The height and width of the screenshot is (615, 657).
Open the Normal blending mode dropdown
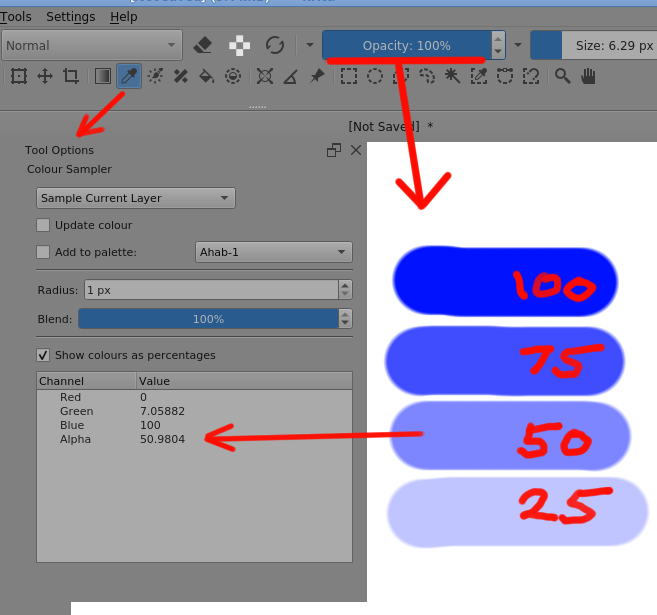click(x=92, y=45)
